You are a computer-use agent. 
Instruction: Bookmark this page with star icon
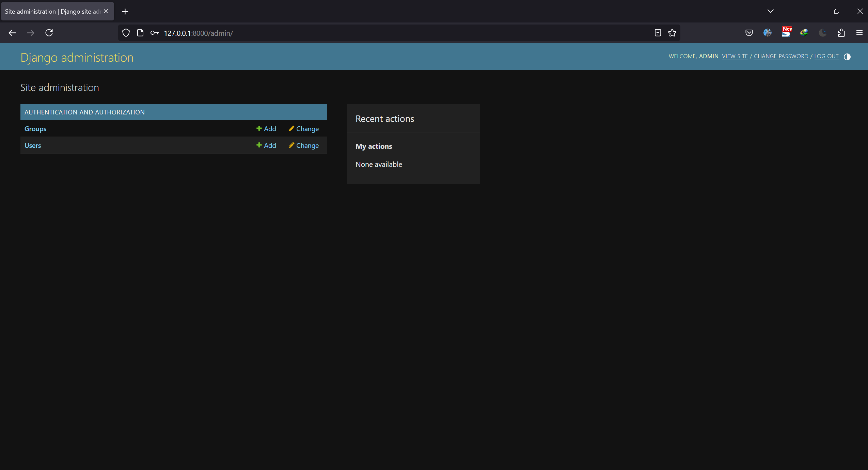point(672,33)
